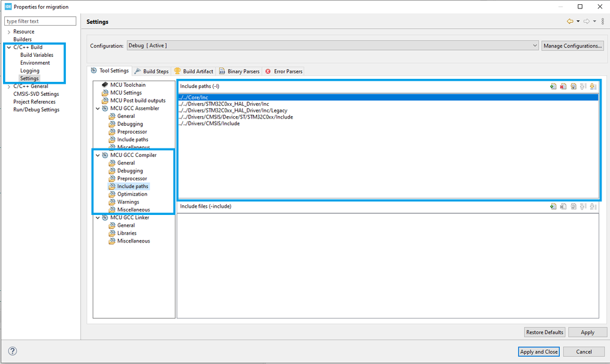Click the Back navigation arrow icon
This screenshot has width=610, height=364.
click(570, 21)
